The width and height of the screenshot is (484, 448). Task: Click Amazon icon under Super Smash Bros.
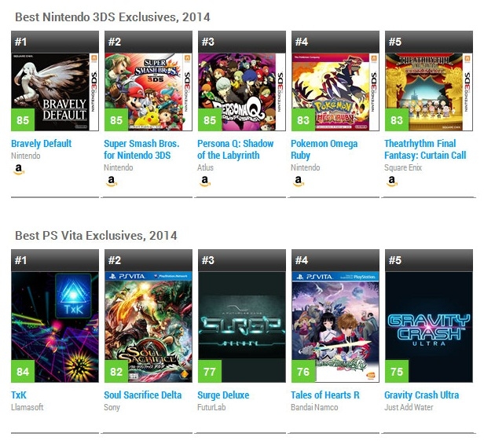click(x=111, y=181)
